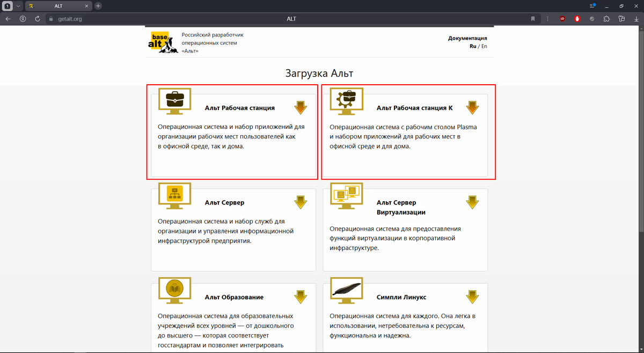Click the feather icon beside Симпли Линукс

click(x=346, y=290)
